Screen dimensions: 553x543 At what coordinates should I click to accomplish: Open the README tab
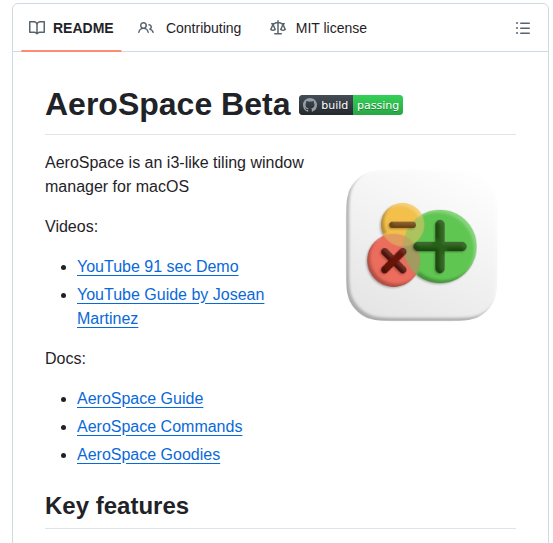click(71, 28)
